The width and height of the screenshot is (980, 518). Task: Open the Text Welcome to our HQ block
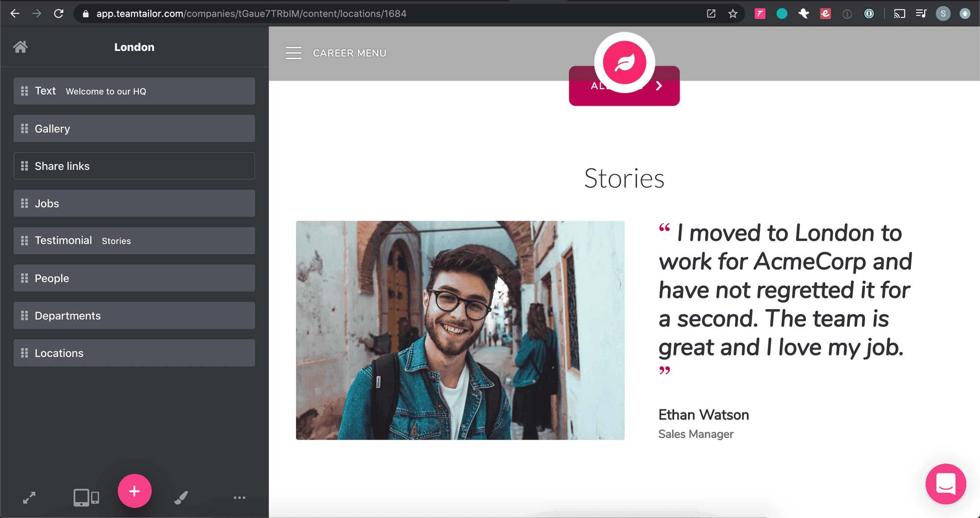[x=134, y=91]
